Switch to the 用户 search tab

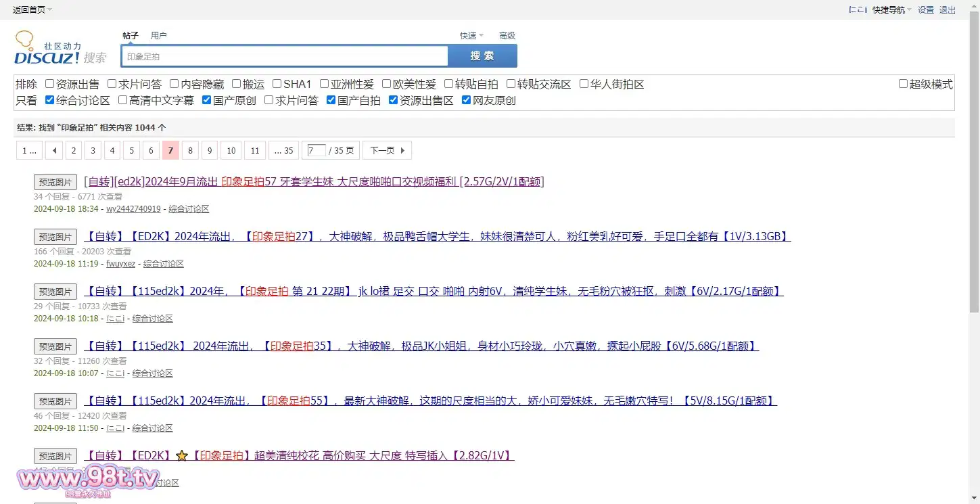coord(159,35)
